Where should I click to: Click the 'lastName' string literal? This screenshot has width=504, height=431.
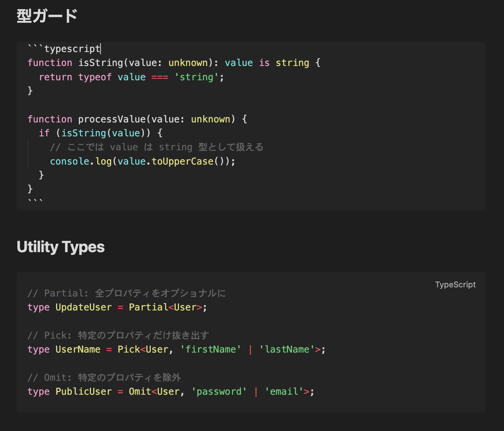click(287, 349)
